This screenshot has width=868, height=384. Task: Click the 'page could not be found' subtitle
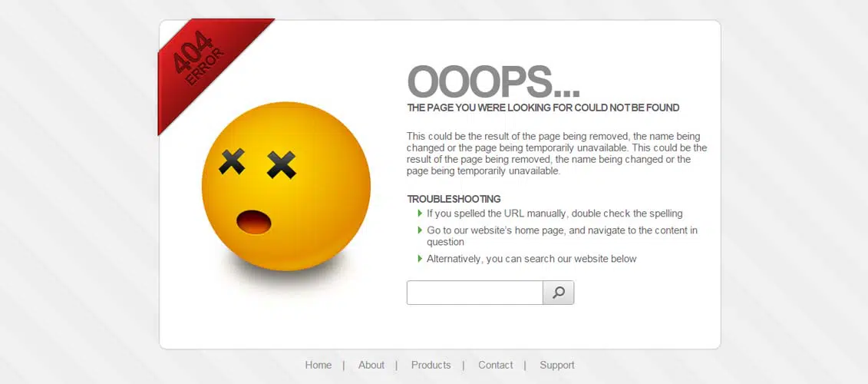click(x=543, y=108)
